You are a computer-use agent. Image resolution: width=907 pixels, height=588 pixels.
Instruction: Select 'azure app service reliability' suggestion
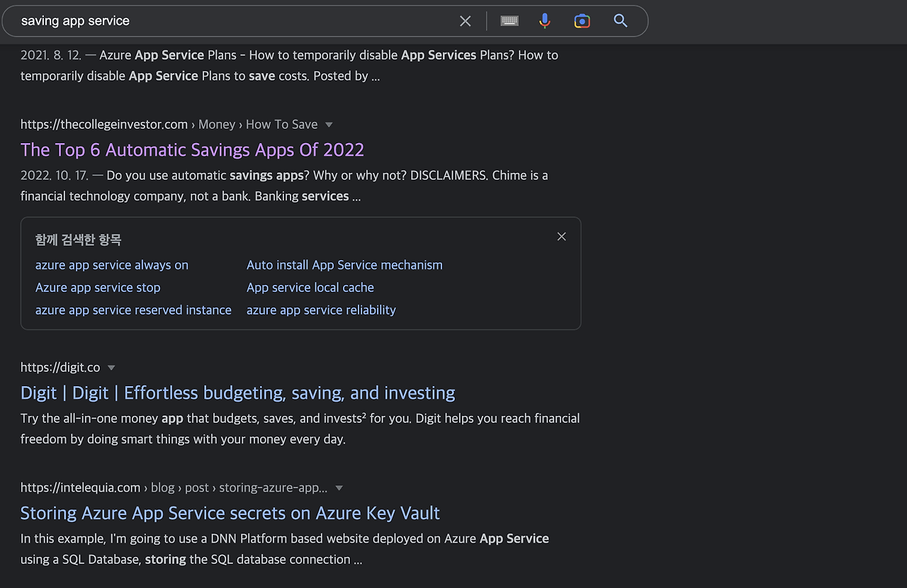pos(321,310)
